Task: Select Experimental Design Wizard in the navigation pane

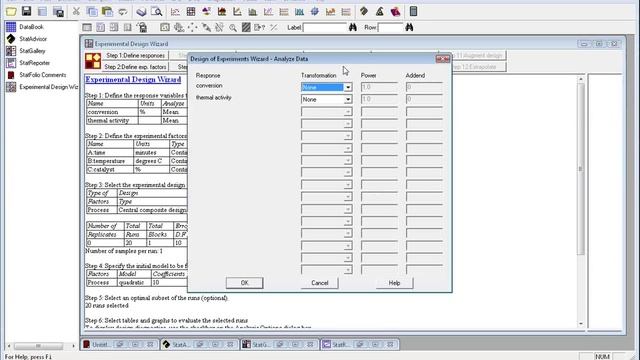Action: [x=42, y=87]
